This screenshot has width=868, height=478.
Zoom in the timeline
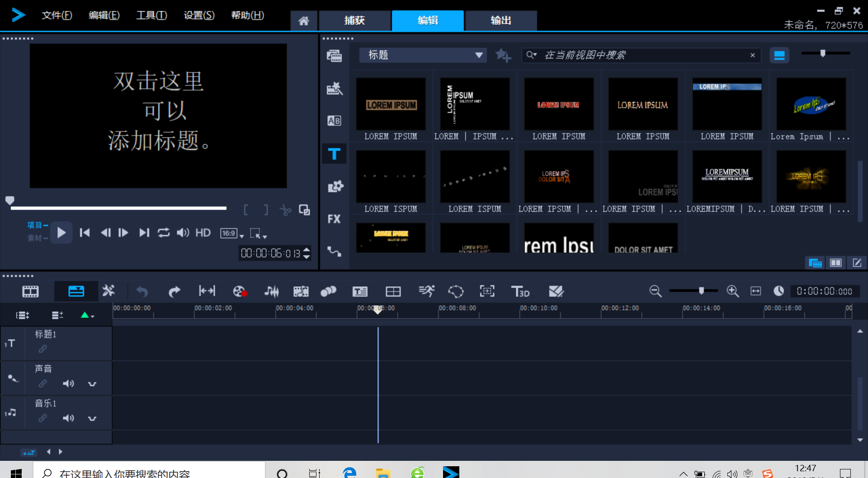coord(732,291)
